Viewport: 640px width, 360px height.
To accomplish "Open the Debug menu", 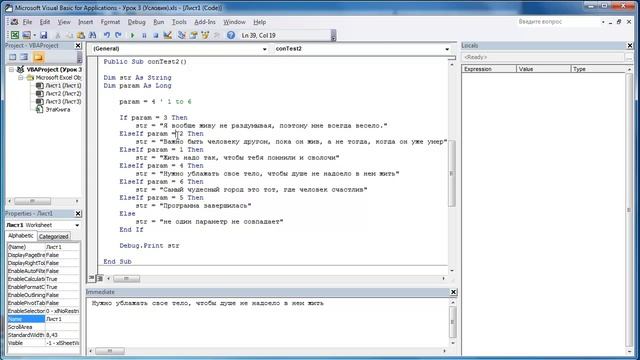I will click(136, 22).
